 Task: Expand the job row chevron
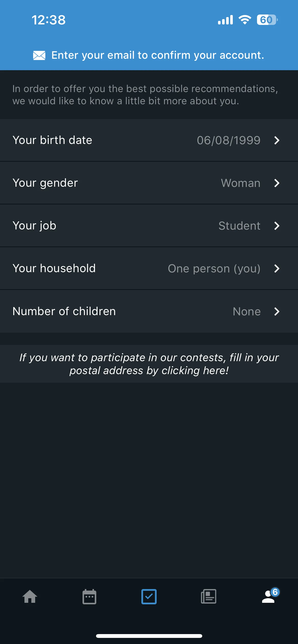point(277,226)
